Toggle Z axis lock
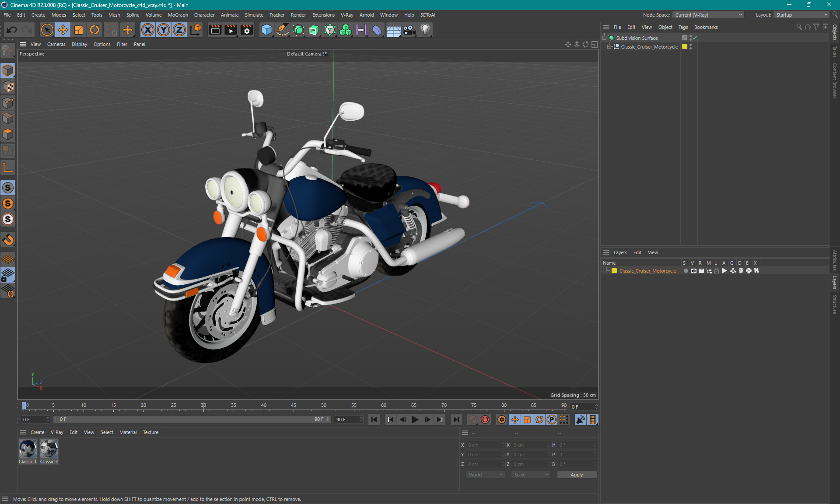Screen dimensions: 840x504 click(x=179, y=30)
